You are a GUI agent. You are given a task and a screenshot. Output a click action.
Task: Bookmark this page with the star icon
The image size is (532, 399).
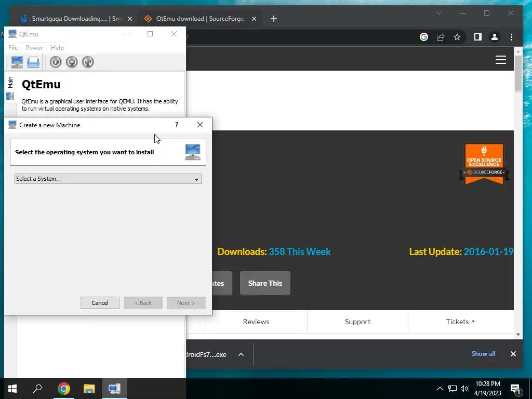pyautogui.click(x=457, y=37)
